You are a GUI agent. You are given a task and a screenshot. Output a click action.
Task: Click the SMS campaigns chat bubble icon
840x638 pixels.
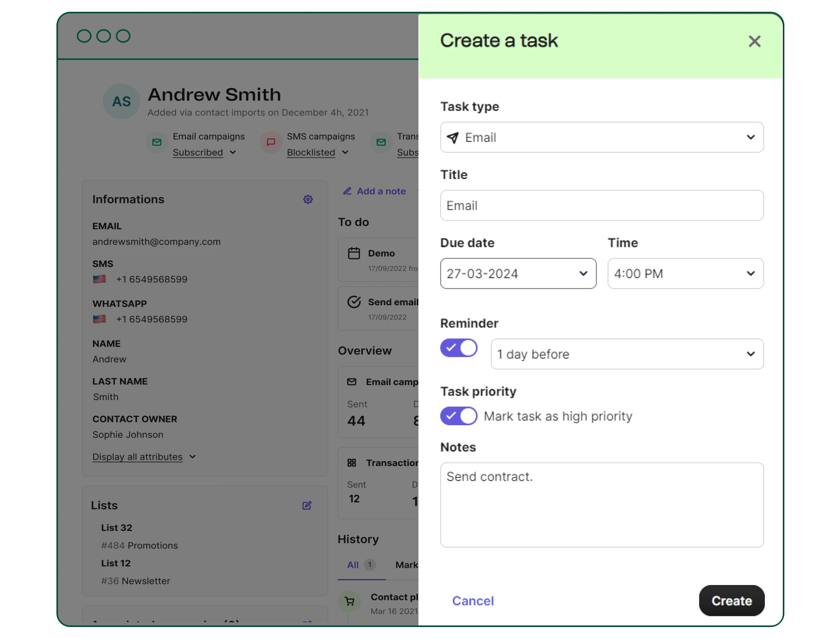(270, 143)
